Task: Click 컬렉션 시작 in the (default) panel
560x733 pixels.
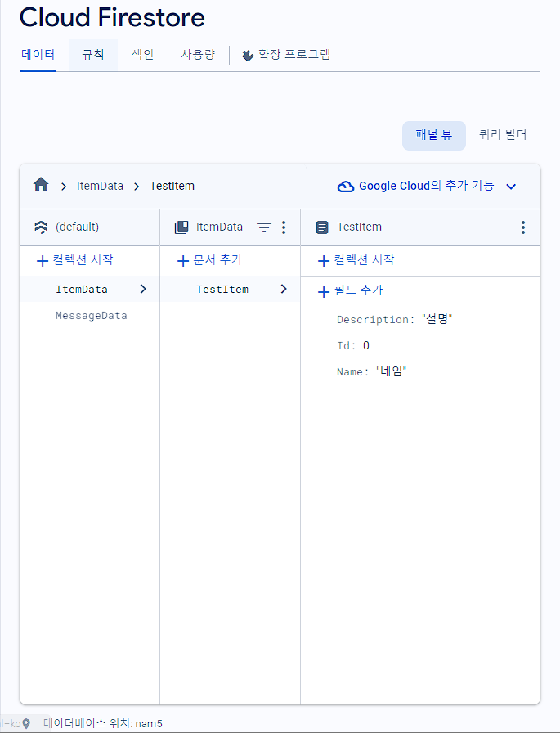Action: tap(74, 260)
